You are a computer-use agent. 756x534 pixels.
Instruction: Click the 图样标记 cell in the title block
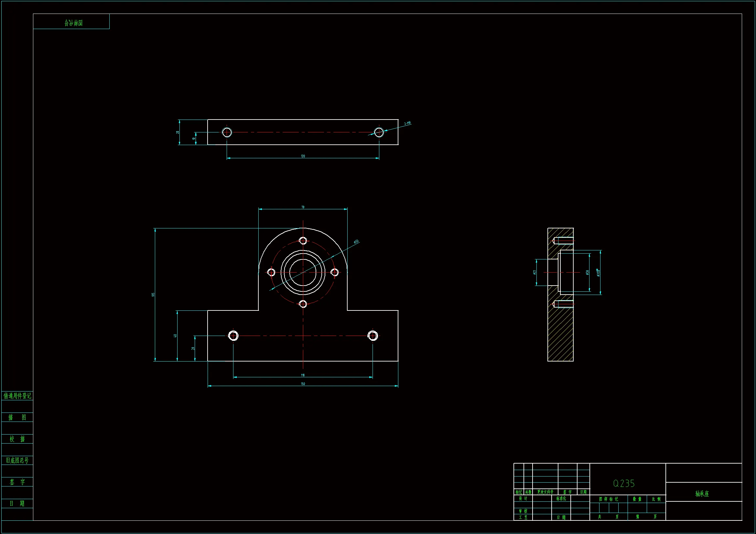pos(608,499)
